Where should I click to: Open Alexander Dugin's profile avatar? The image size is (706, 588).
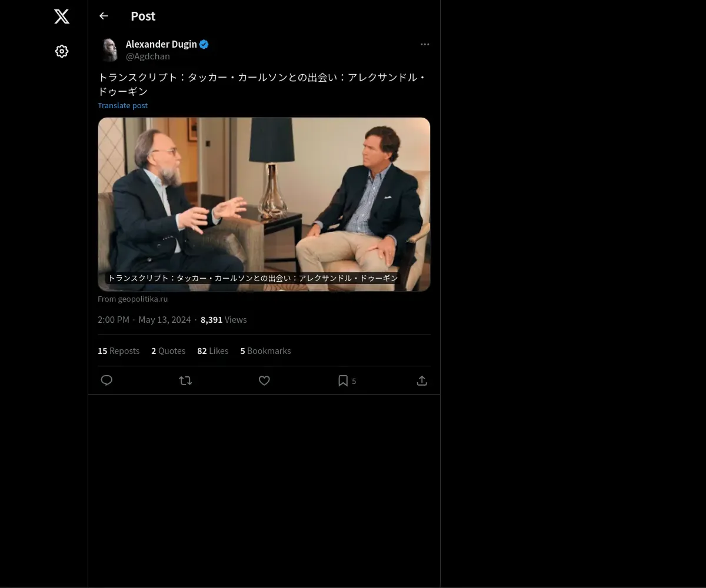(x=109, y=50)
